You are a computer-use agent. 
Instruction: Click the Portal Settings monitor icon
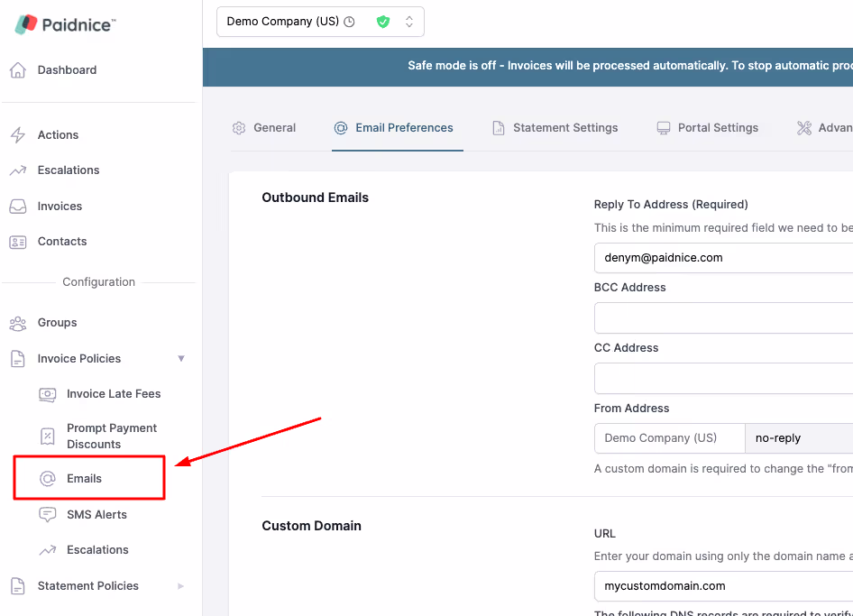tap(663, 128)
